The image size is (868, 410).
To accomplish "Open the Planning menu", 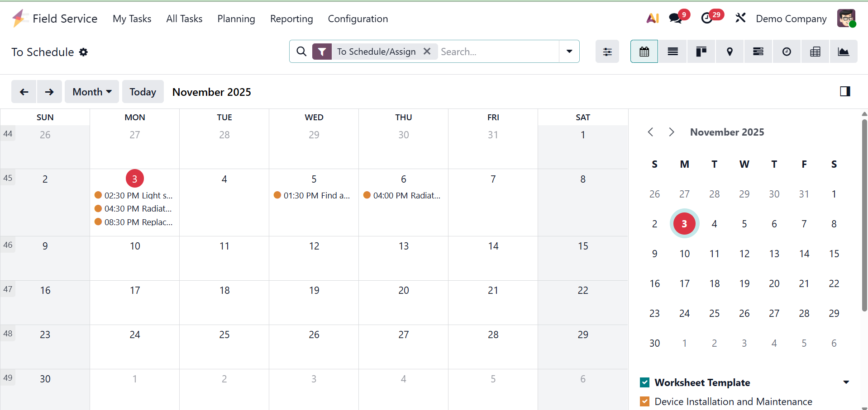I will click(x=236, y=19).
